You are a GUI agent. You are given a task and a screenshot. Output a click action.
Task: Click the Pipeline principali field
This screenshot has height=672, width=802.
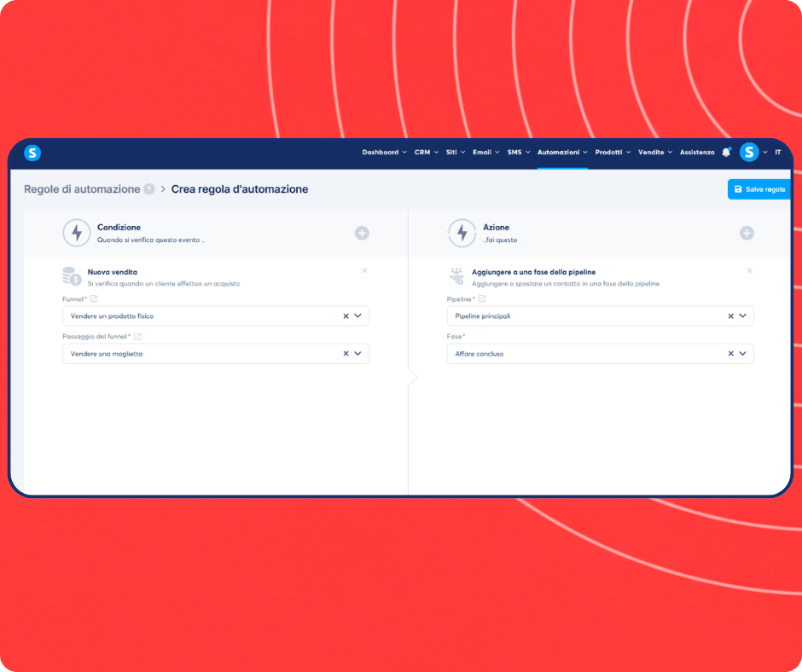[600, 316]
